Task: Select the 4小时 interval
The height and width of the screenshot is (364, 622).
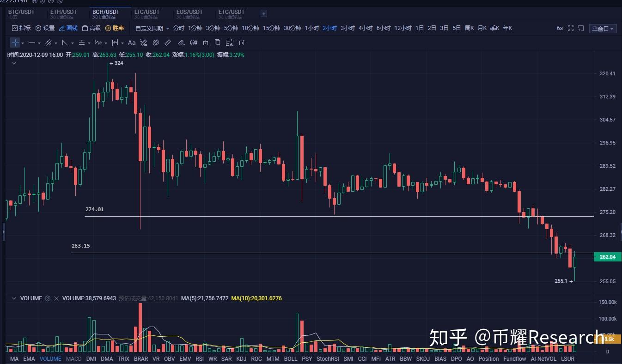Action: [366, 28]
